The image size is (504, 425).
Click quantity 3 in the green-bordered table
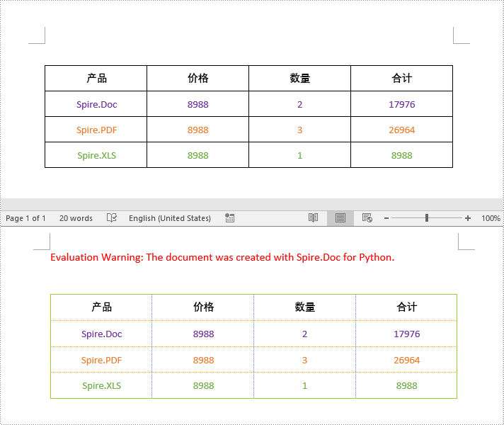[x=304, y=360]
